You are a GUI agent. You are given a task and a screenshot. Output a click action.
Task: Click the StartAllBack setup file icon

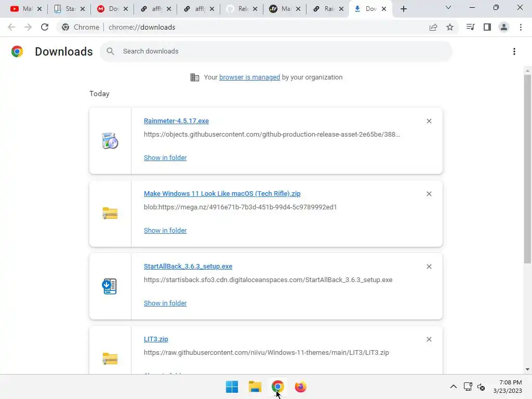coord(110,286)
